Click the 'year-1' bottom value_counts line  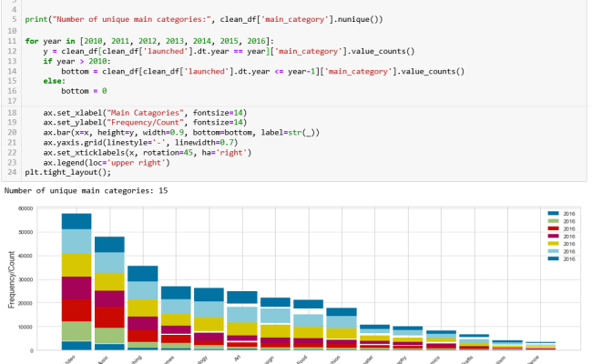[x=263, y=71]
